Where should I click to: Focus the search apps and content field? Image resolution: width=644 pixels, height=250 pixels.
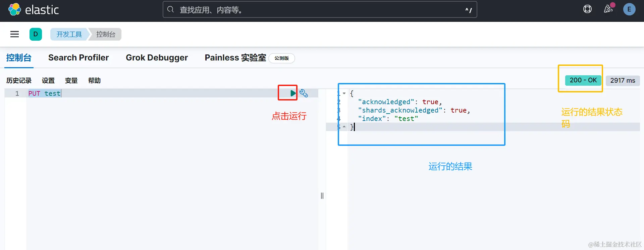320,10
